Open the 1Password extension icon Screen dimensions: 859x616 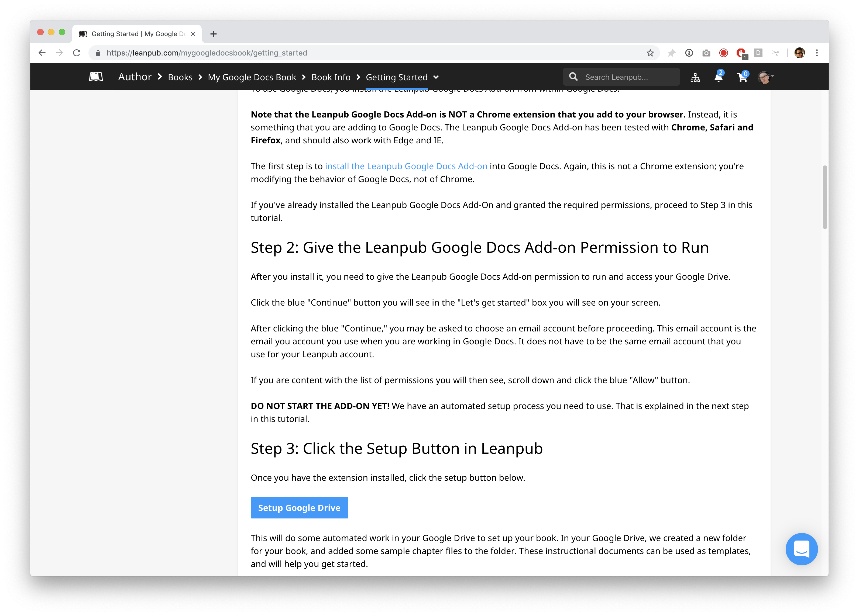(x=689, y=53)
